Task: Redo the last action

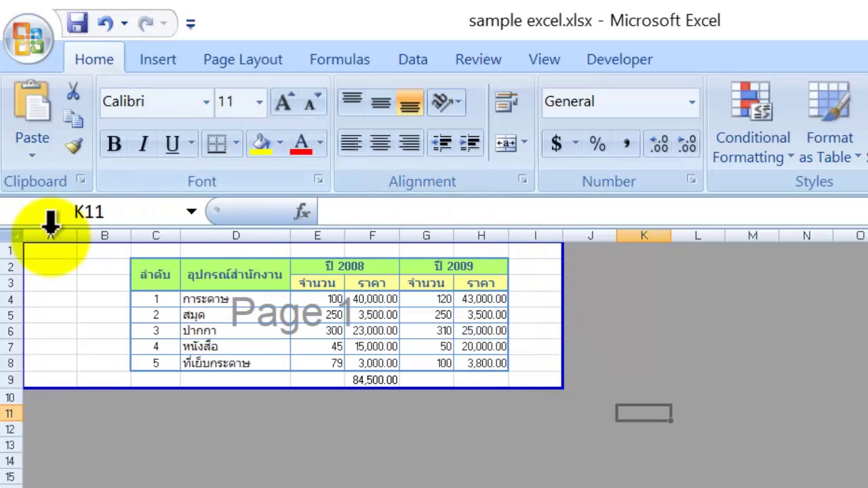Action: pos(145,24)
